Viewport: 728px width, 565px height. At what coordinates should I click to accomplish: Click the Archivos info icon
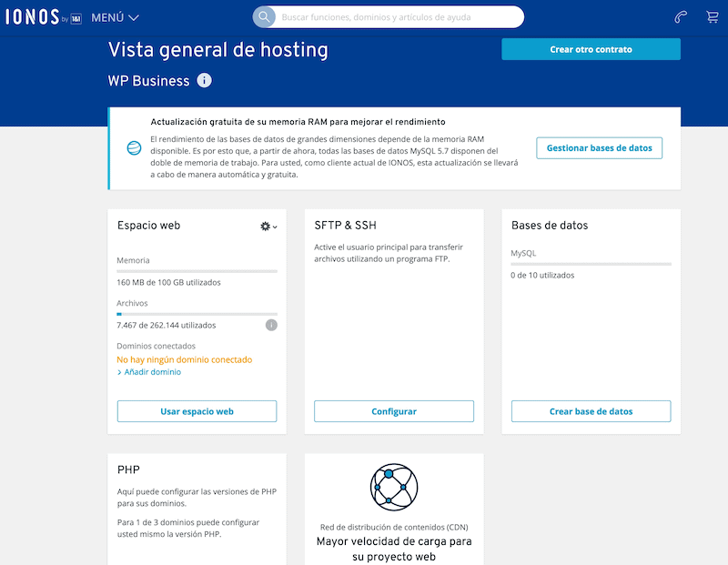271,325
